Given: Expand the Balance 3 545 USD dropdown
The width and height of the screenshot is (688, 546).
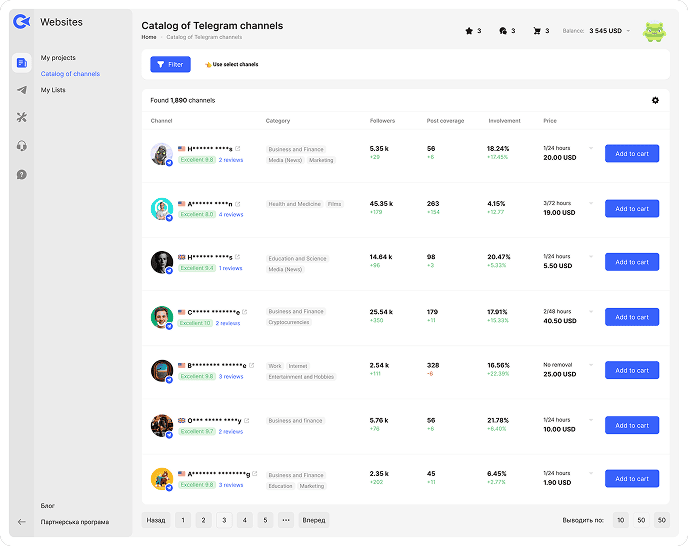Looking at the screenshot, I should [x=629, y=31].
